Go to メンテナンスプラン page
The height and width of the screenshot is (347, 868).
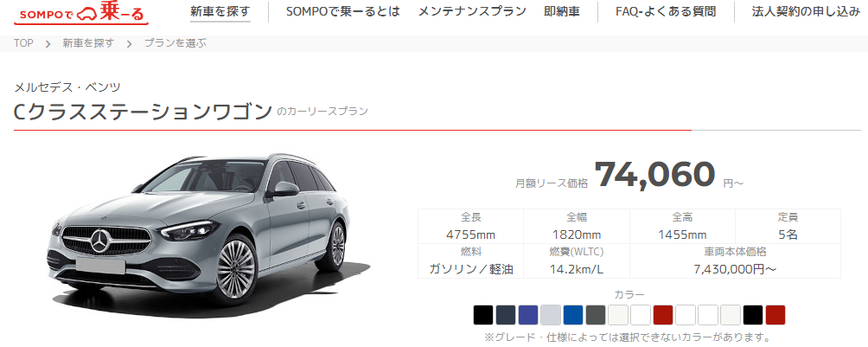point(472,11)
